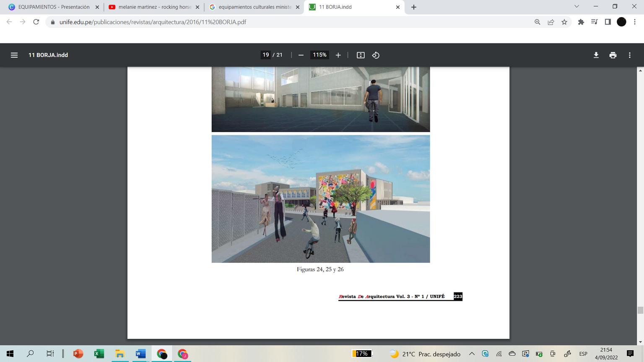
Task: Show hidden system tray icons
Action: point(472,354)
